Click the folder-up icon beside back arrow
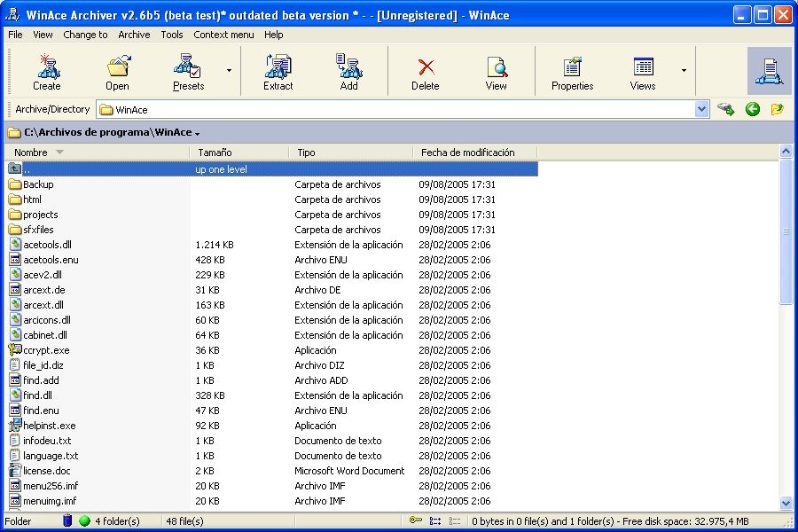Image resolution: width=798 pixels, height=532 pixels. point(778,109)
